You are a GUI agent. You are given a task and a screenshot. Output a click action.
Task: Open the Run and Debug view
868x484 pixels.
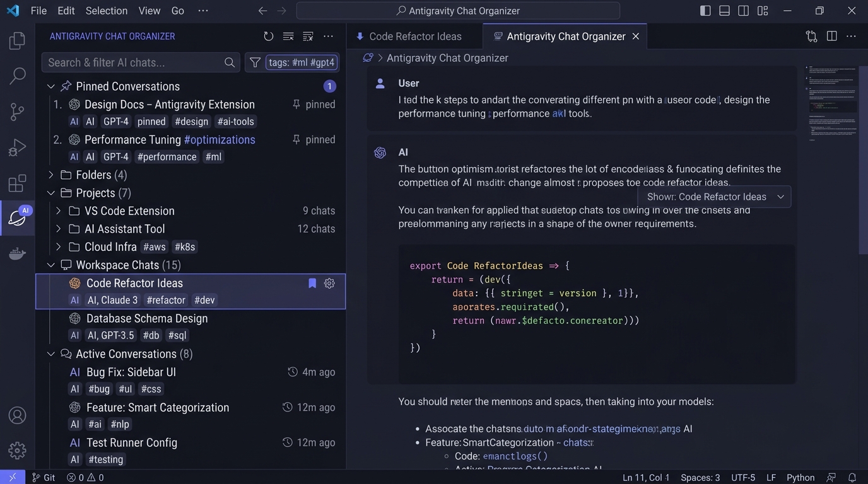[x=17, y=147]
